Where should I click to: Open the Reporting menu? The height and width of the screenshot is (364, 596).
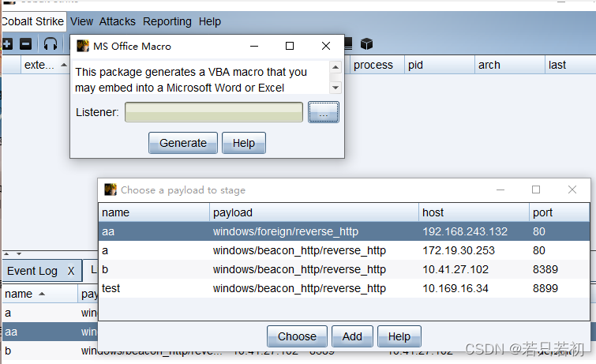pyautogui.click(x=167, y=21)
